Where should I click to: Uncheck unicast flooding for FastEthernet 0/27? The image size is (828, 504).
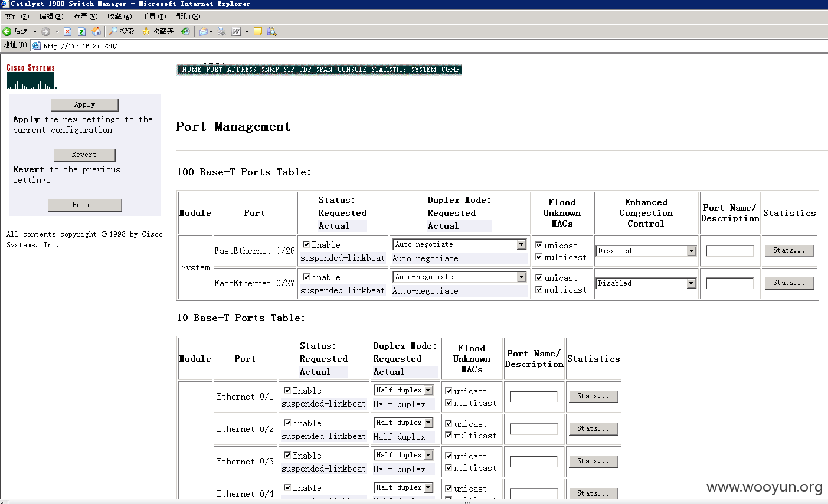click(539, 277)
